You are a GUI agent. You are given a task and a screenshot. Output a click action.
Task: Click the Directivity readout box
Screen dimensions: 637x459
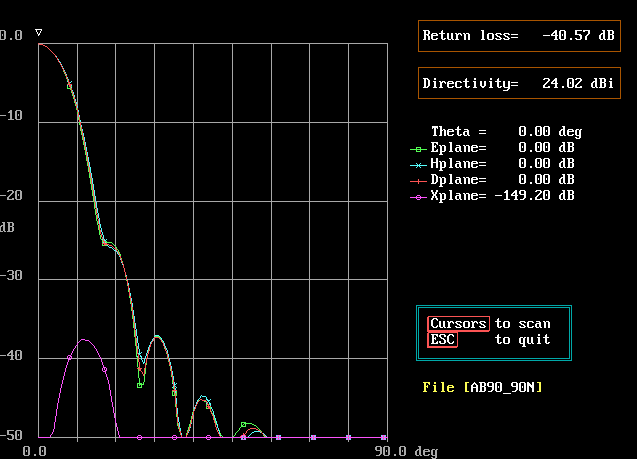point(518,83)
